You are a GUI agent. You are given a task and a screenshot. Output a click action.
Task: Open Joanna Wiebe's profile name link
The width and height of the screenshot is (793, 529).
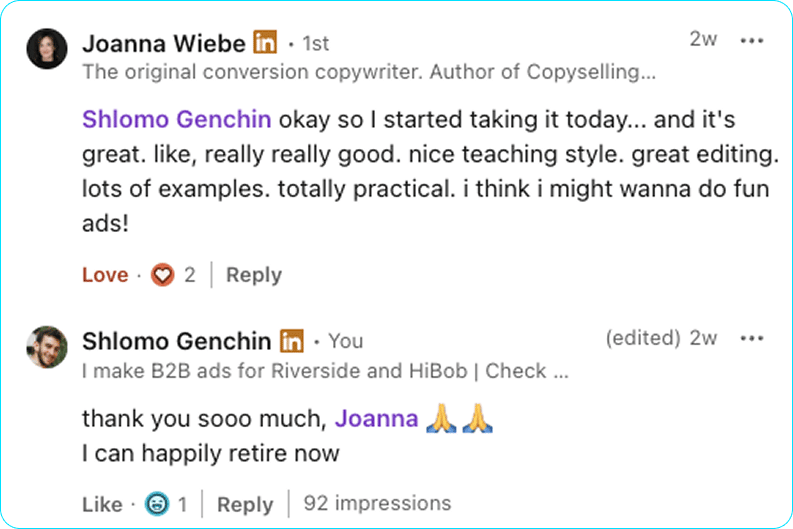click(x=164, y=43)
